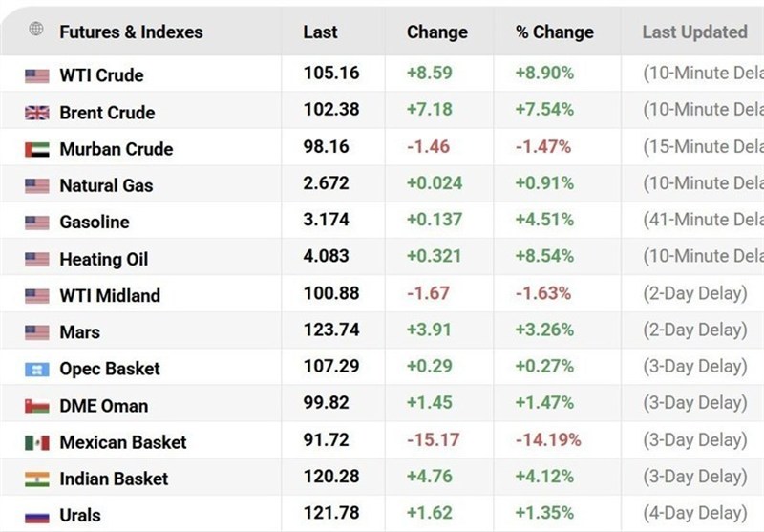Click the Futures & Indexes heading
Screen dimensions: 764x532
click(x=131, y=32)
